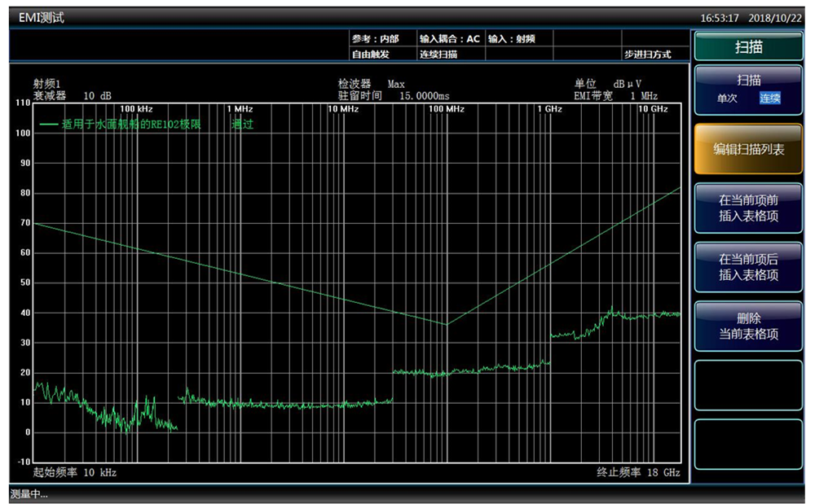815x504 pixels.
Task: Click the EMI测试 title tab
Action: [42, 17]
